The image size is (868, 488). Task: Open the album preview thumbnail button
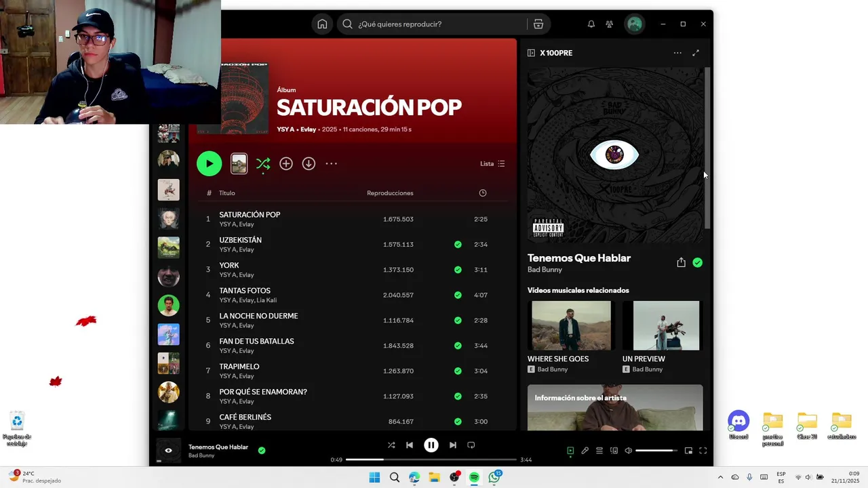pos(239,163)
